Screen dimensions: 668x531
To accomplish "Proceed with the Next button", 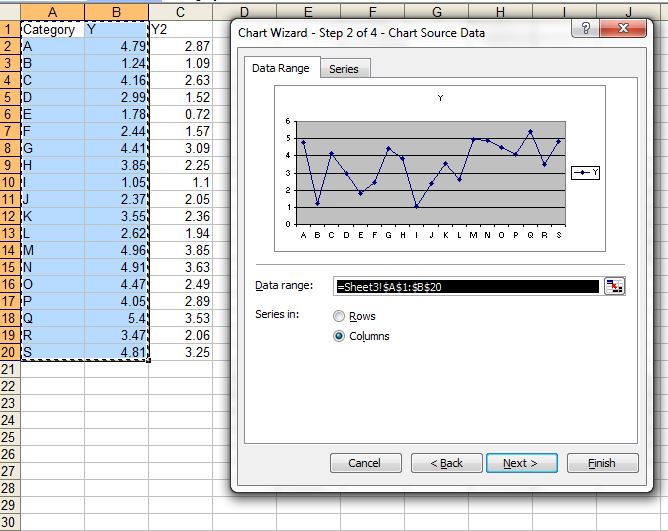I will click(x=521, y=463).
